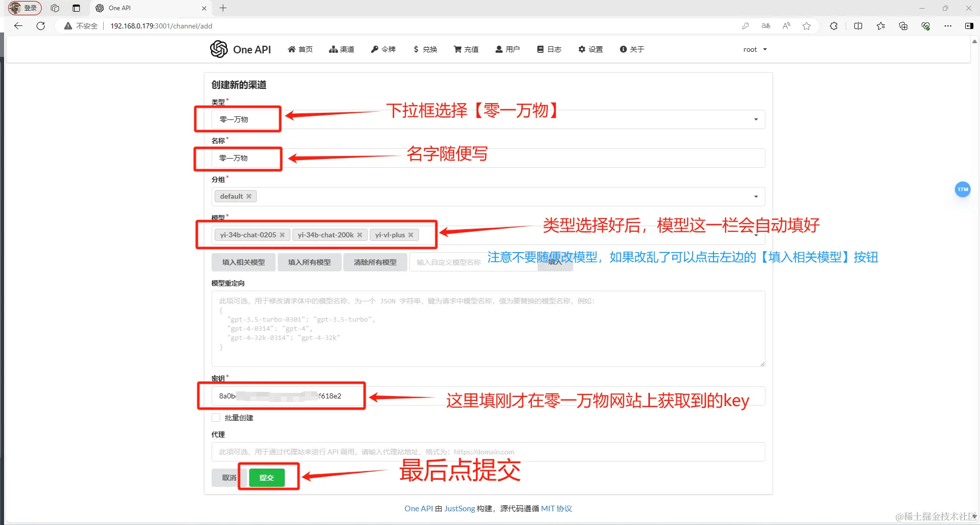The width and height of the screenshot is (980, 525).
Task: Open the One API footer link
Action: pyautogui.click(x=419, y=508)
